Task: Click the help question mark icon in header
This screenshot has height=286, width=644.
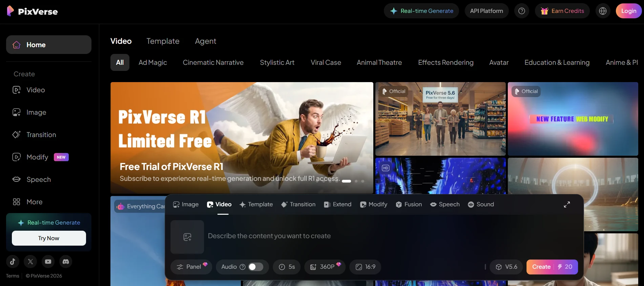Action: 522,11
